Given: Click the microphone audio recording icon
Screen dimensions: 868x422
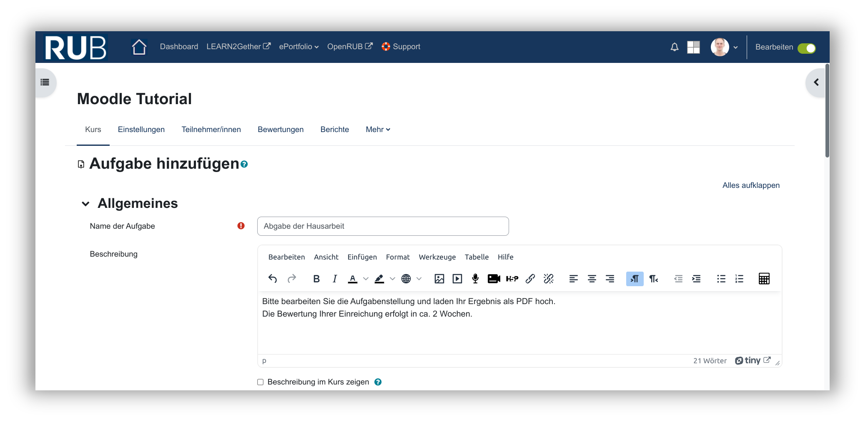Looking at the screenshot, I should pos(475,279).
